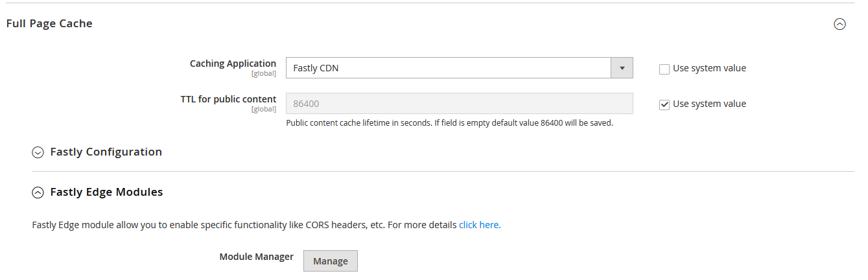Viewport: 868px width, 280px height.
Task: Uncheck the TTL 'Use system value' checkbox
Action: tap(664, 104)
